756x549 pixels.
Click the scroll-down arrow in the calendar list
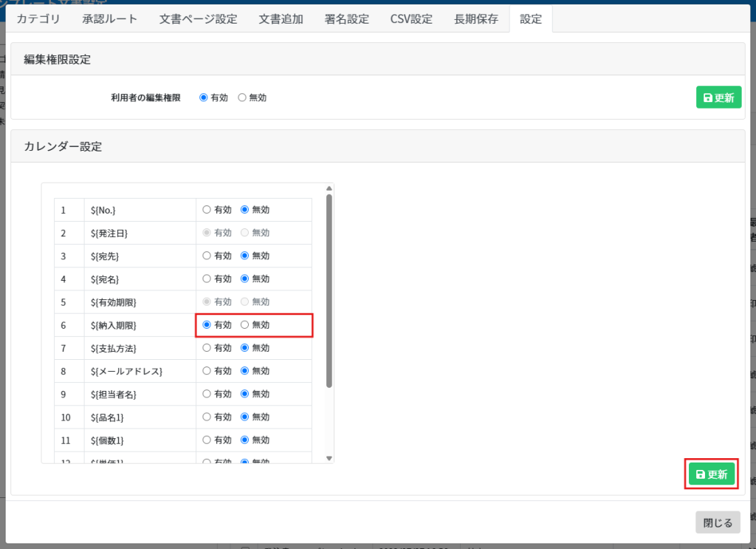[x=329, y=458]
